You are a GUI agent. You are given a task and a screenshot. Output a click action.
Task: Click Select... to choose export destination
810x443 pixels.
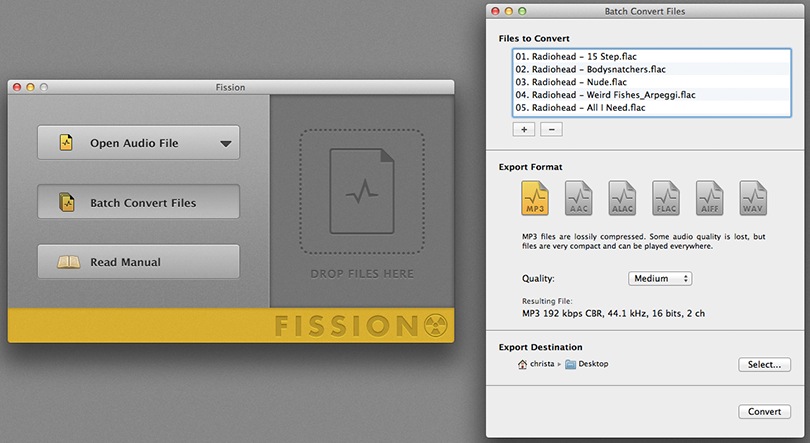point(764,365)
